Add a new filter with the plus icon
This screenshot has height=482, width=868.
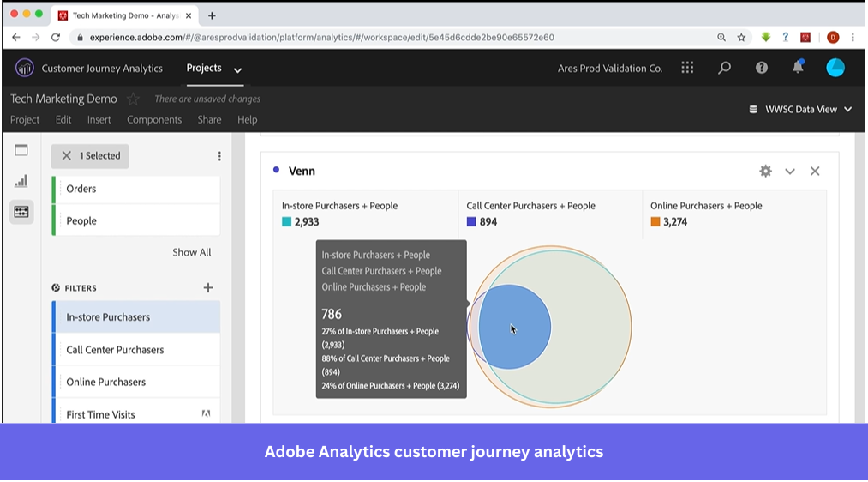coord(208,287)
